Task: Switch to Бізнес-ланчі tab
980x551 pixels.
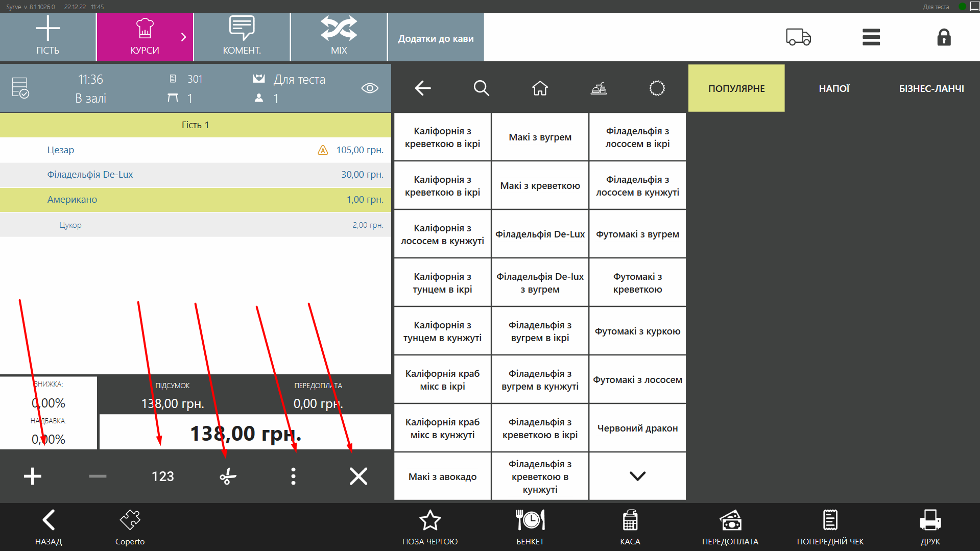Action: tap(931, 88)
